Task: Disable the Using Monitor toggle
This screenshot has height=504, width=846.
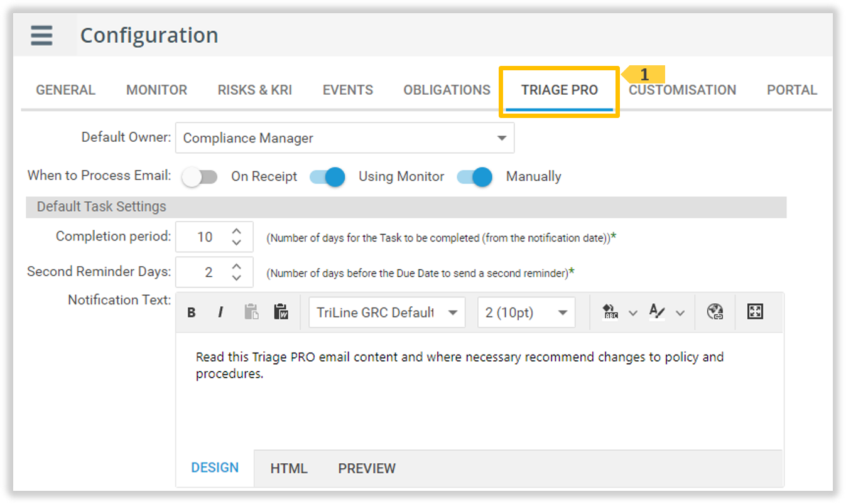Action: (x=327, y=177)
